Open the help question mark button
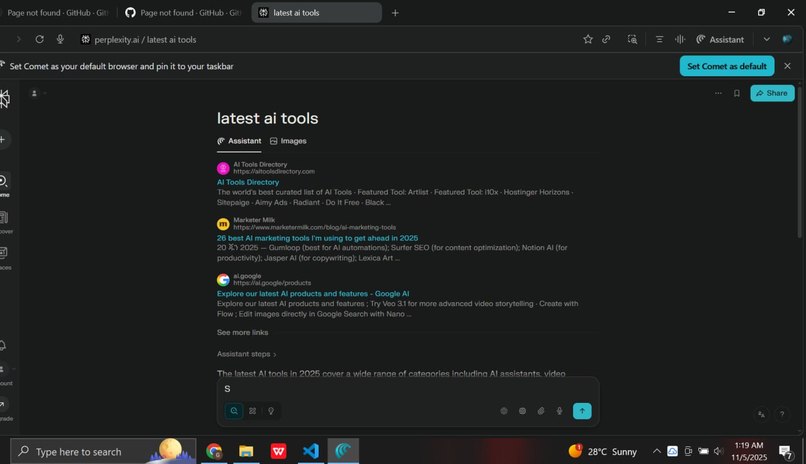The height and width of the screenshot is (464, 806). 782,414
